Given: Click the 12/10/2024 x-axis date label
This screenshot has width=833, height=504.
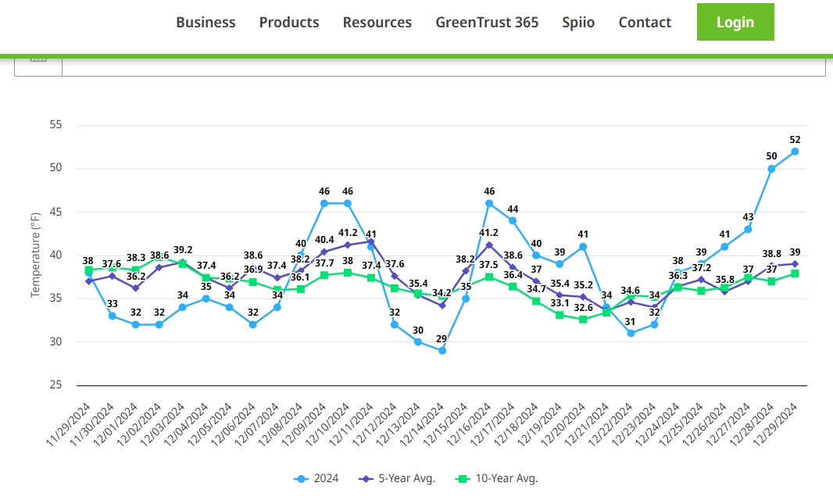Looking at the screenshot, I should point(327,424).
